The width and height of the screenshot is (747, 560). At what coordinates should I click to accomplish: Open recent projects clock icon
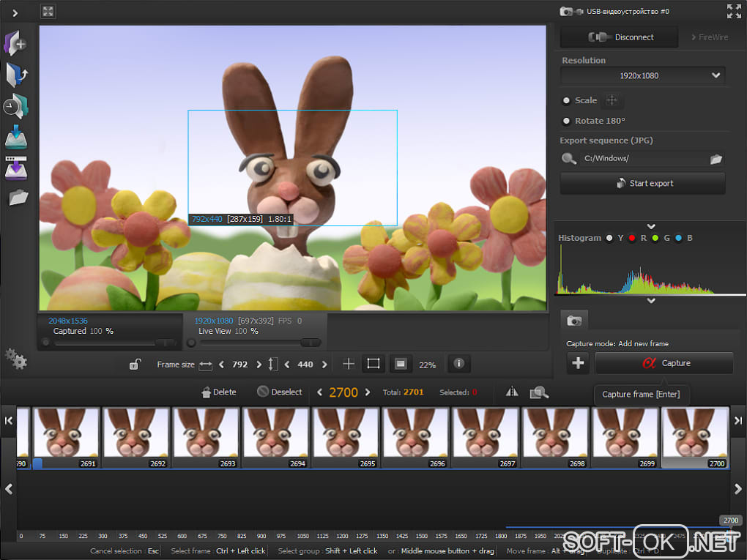(x=16, y=105)
